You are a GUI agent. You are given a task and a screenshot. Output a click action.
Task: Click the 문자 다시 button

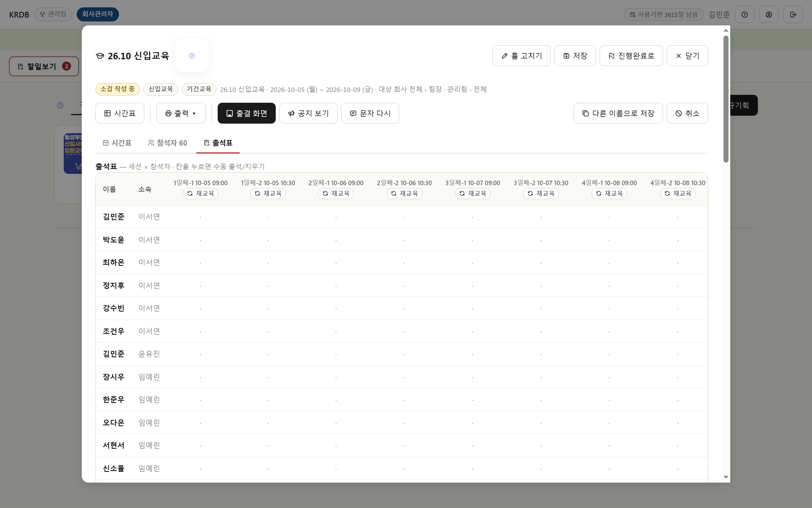point(370,113)
